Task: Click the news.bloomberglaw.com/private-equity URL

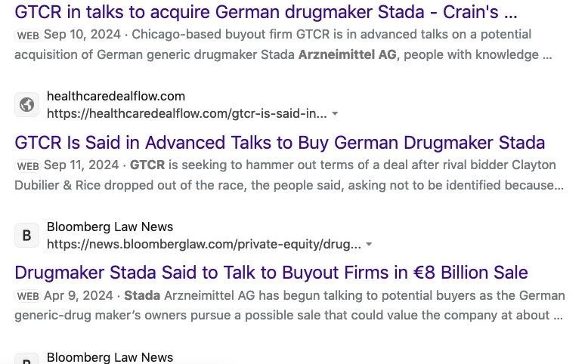Action: 204,244
